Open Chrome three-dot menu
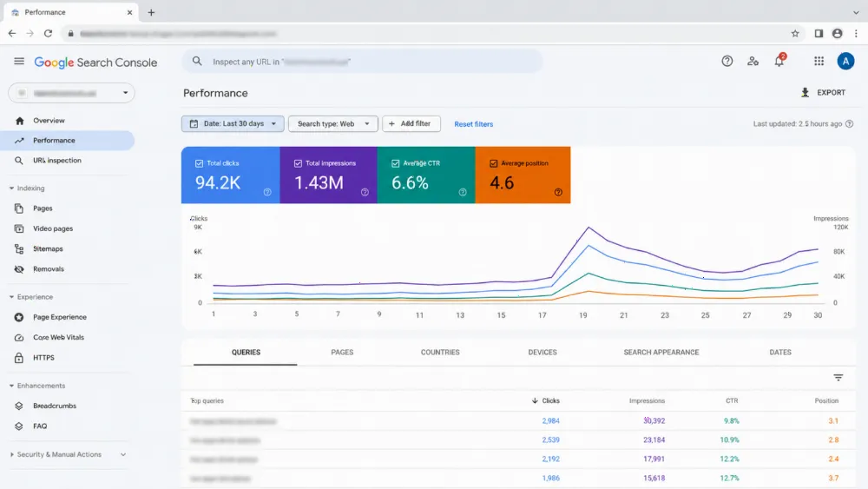 coord(856,34)
